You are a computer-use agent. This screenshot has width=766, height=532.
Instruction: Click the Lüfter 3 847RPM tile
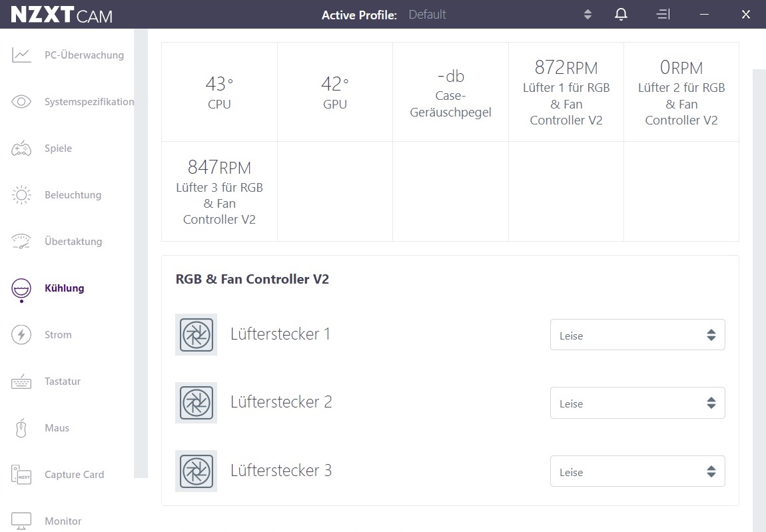219,192
